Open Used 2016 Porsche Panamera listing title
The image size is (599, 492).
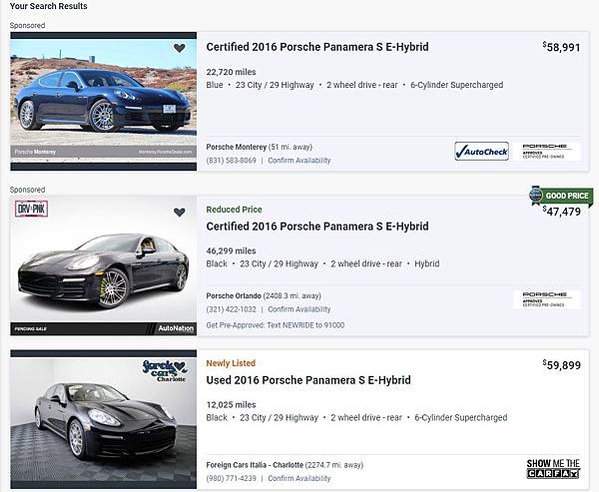(x=308, y=380)
